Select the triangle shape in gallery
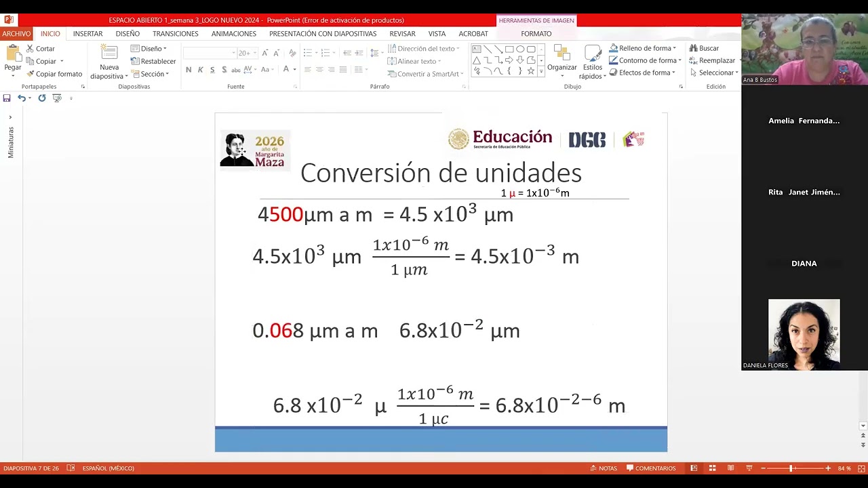This screenshot has width=868, height=488. [477, 60]
